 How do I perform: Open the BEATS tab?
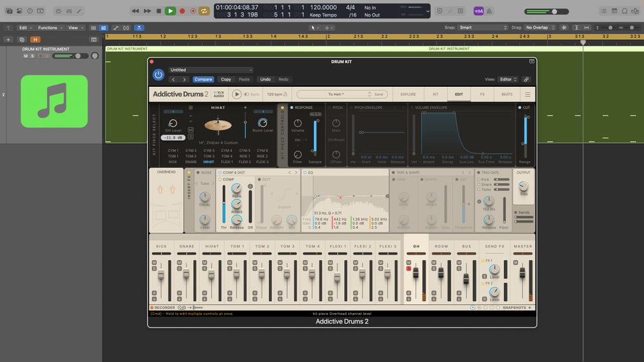(x=507, y=95)
